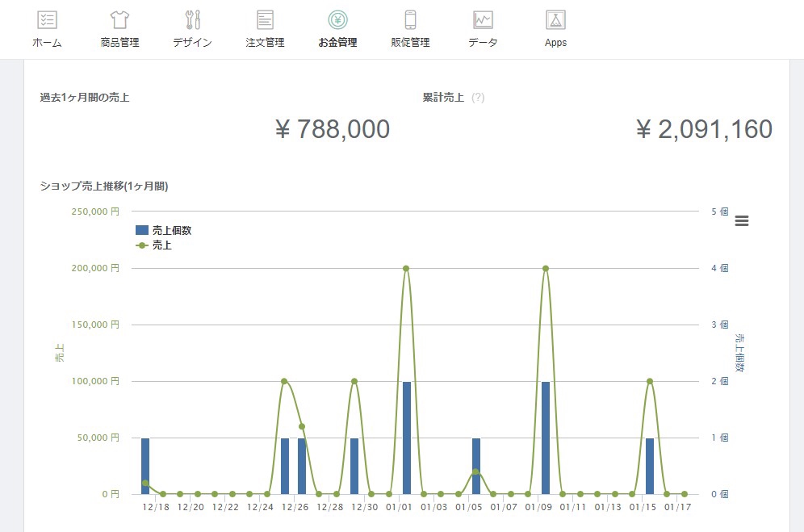Click the 3 個 right axis label
The width and height of the screenshot is (804, 532).
tap(720, 325)
